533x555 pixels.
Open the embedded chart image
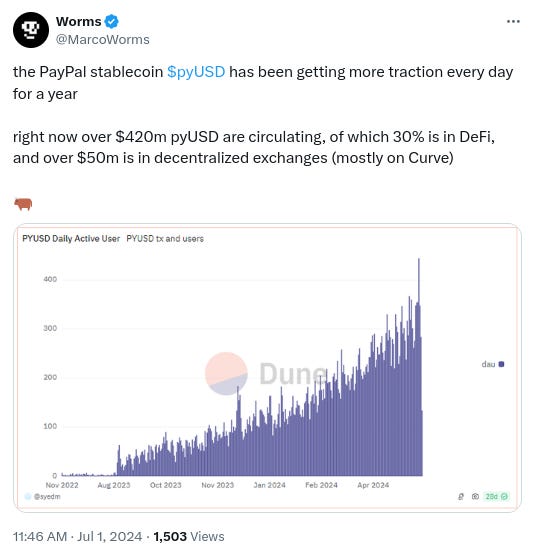(267, 368)
